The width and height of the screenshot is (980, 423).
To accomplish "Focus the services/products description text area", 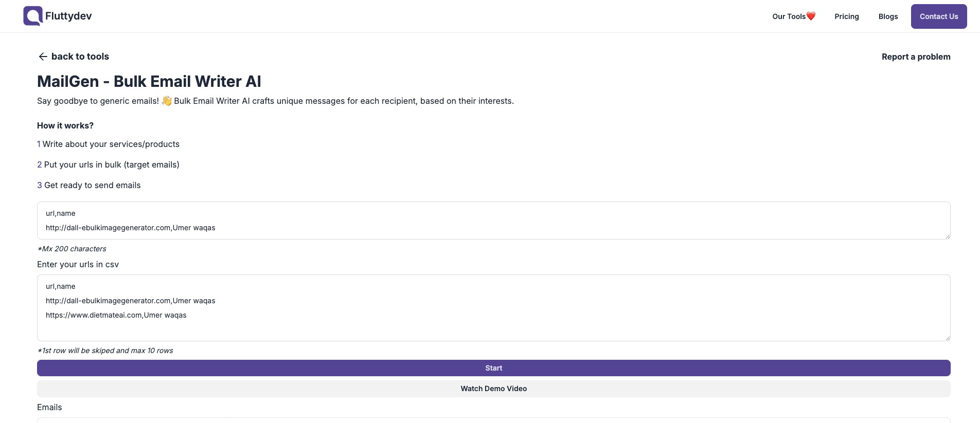I will pos(494,220).
